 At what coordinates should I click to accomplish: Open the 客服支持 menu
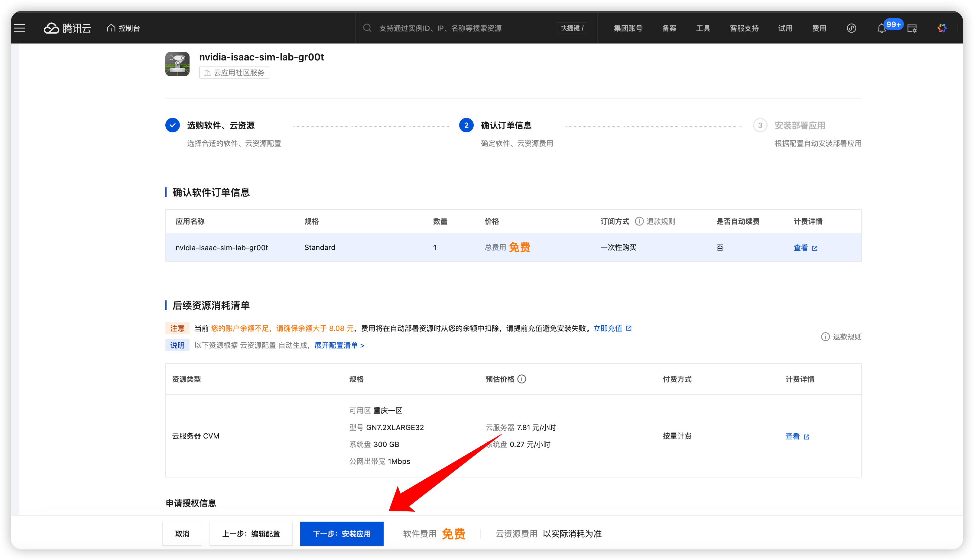pos(744,28)
